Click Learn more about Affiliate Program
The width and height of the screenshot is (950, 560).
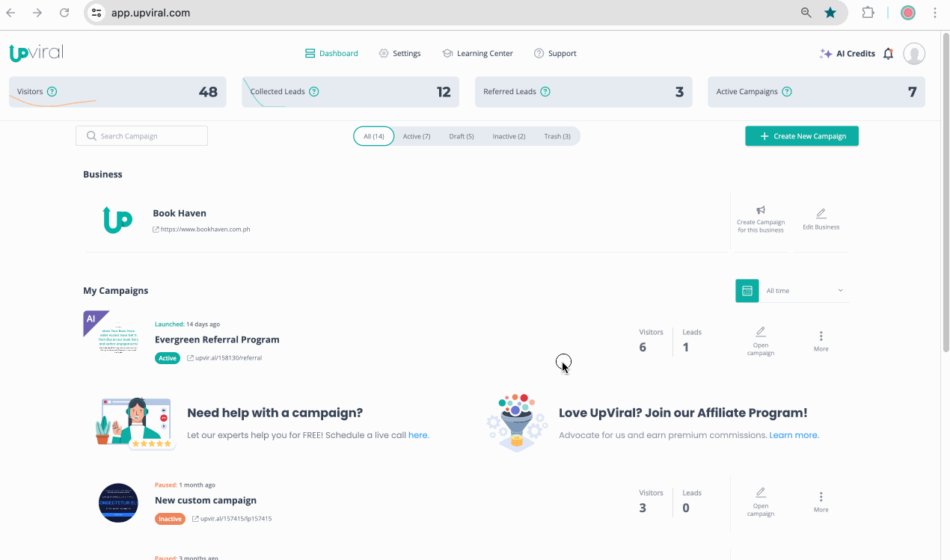point(794,435)
